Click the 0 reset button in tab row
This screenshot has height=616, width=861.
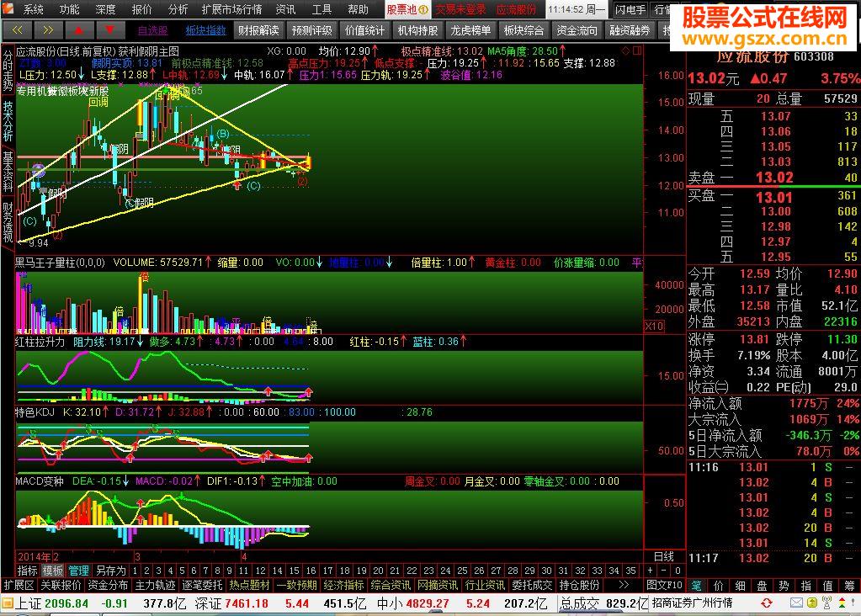click(678, 571)
